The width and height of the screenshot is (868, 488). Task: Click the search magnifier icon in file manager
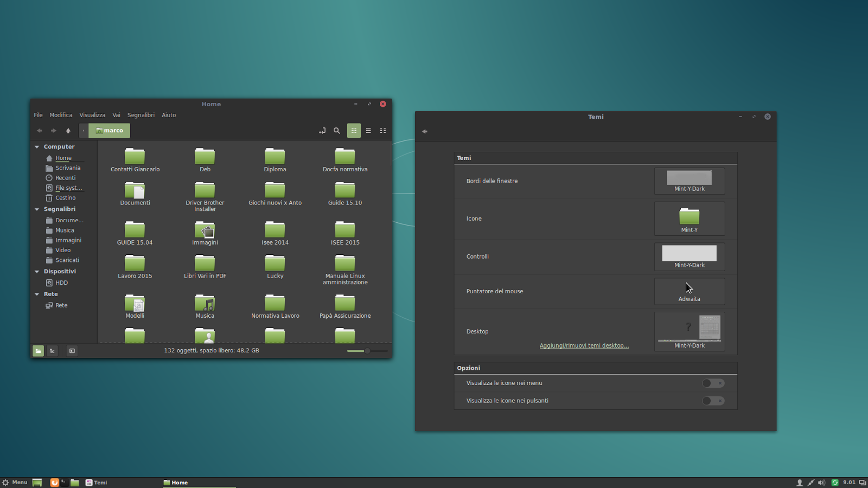click(x=337, y=131)
